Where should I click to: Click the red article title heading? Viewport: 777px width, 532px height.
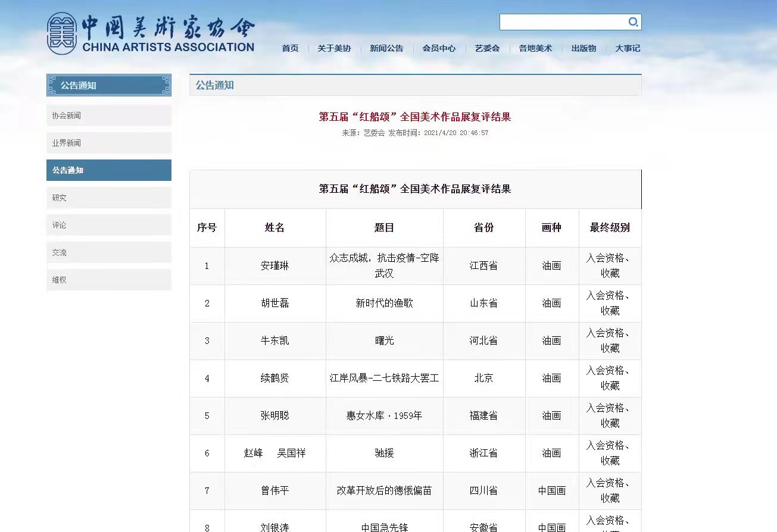pyautogui.click(x=415, y=117)
